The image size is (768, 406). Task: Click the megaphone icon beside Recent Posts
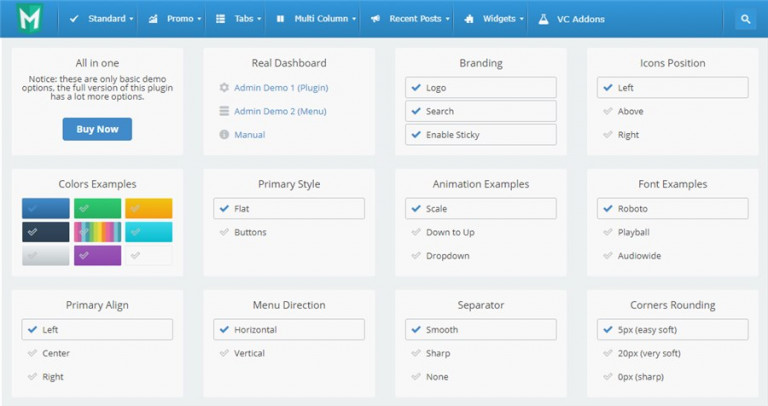click(375, 19)
